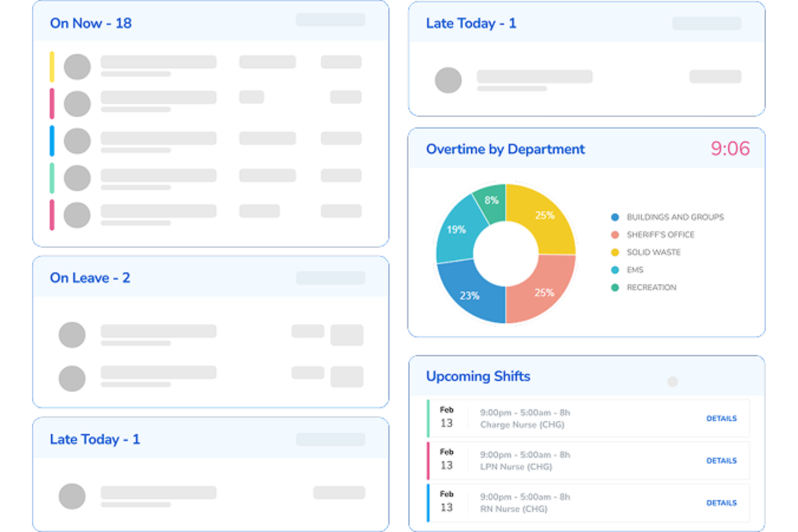
Task: Click the "Upcoming Shifts" card title
Action: [x=478, y=376]
